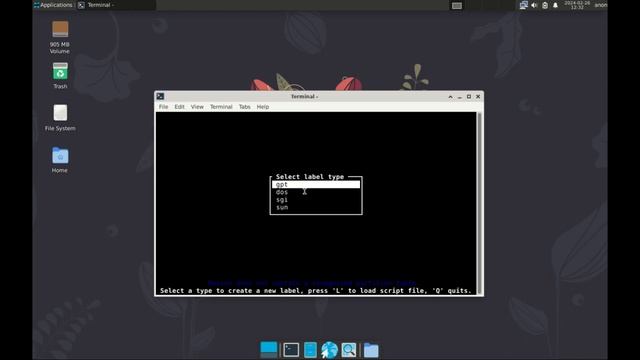
Task: Open the notifications bell icon
Action: [555, 5]
